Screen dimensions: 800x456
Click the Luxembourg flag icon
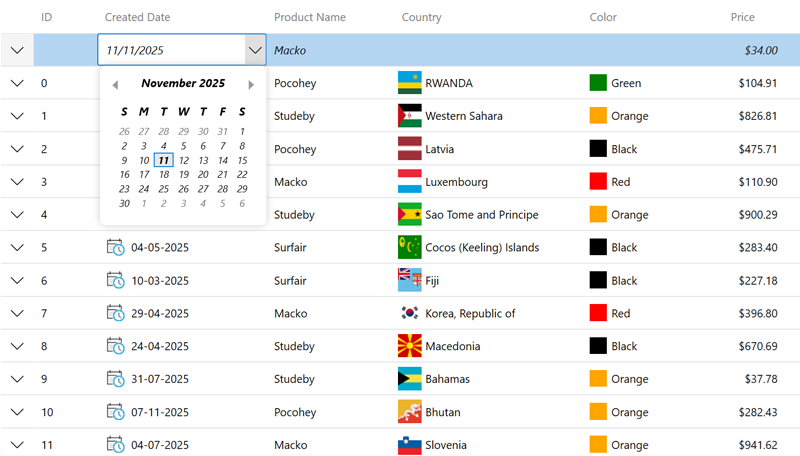coord(410,182)
